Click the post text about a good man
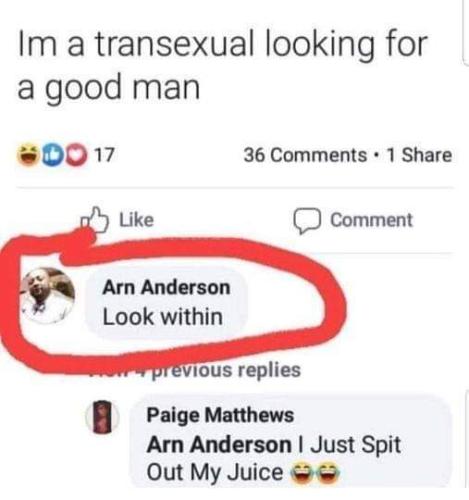 (x=222, y=65)
